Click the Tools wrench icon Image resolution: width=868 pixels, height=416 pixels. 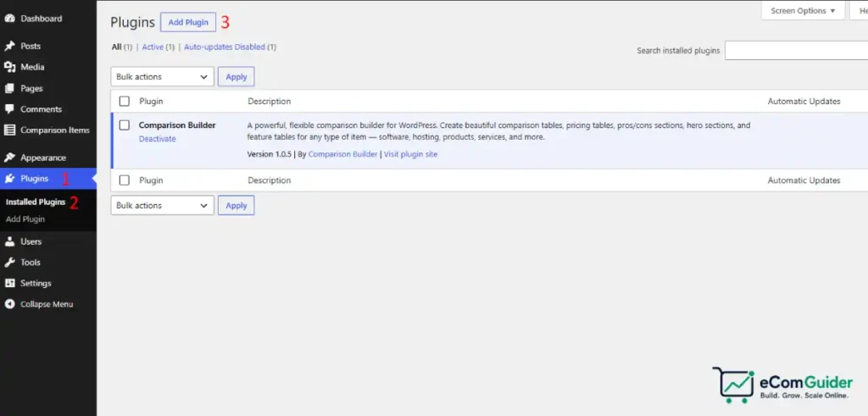click(9, 262)
